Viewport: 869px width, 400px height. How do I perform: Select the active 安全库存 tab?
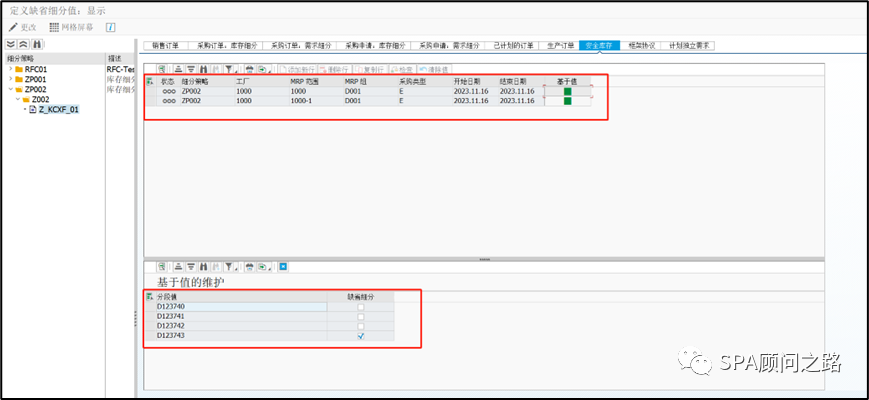599,46
